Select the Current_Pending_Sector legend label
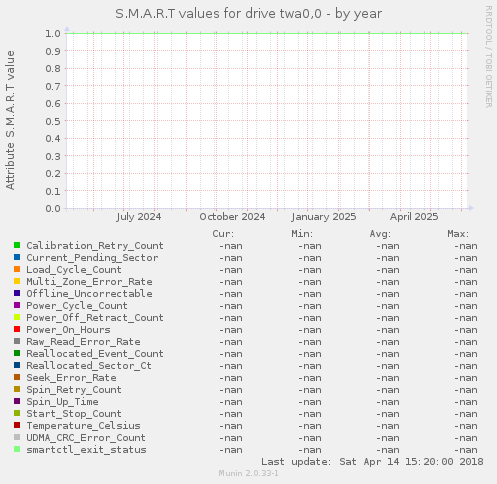 click(x=92, y=258)
